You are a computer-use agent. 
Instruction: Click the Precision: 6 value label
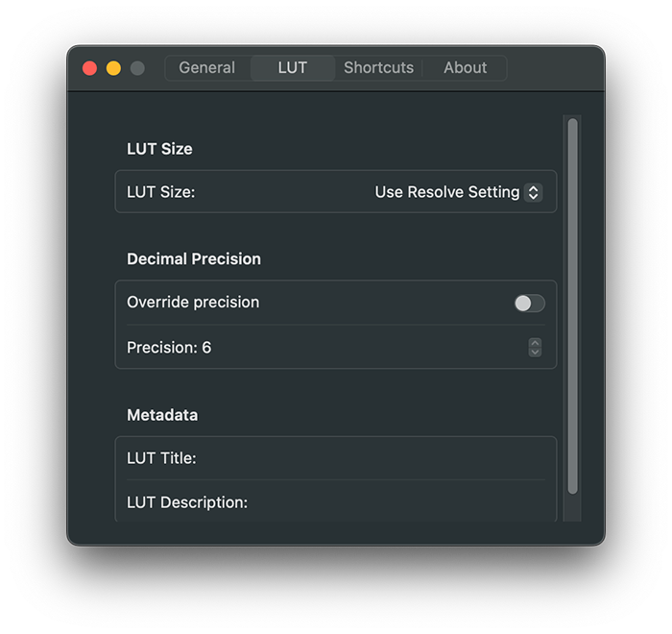click(169, 348)
